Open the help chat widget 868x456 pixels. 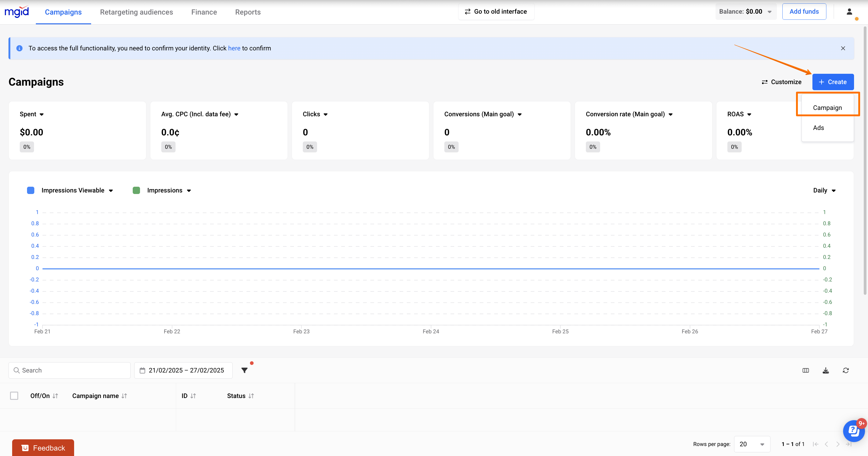(x=853, y=430)
